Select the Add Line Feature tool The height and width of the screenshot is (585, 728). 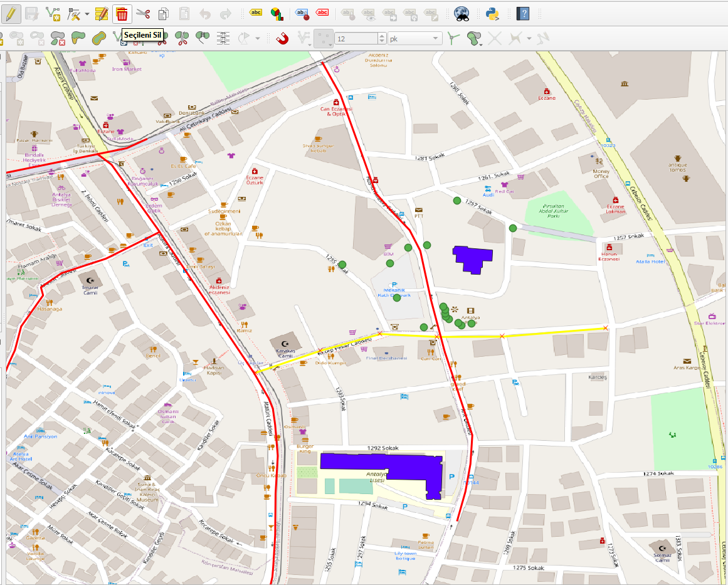click(x=53, y=14)
